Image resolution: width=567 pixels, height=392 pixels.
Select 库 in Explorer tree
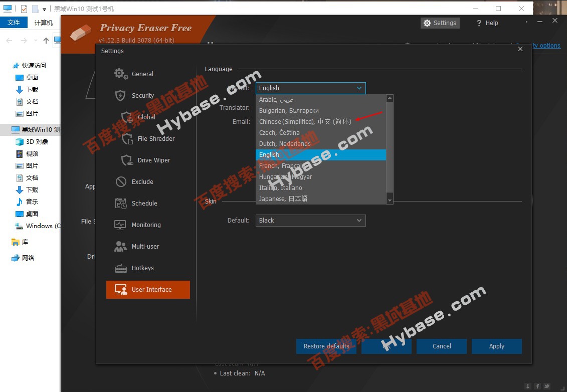coord(20,242)
